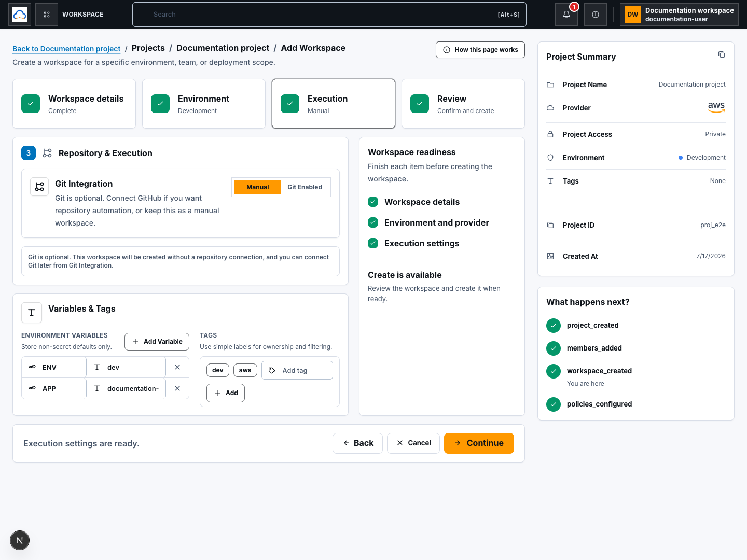Select Manual git mode
Viewport: 747px width, 560px height.
pyautogui.click(x=258, y=187)
